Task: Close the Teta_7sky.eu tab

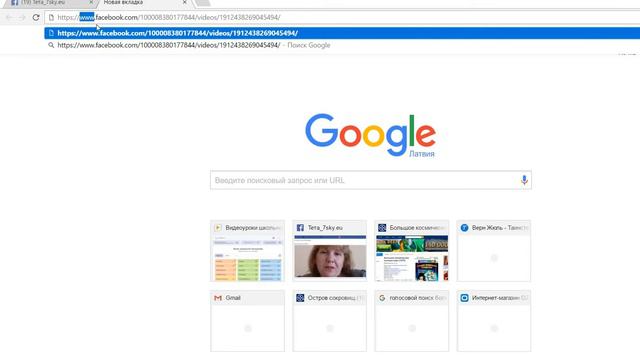Action: [91, 2]
